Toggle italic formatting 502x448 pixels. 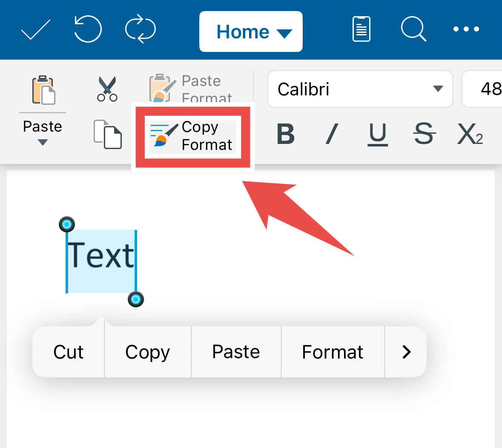tap(331, 134)
